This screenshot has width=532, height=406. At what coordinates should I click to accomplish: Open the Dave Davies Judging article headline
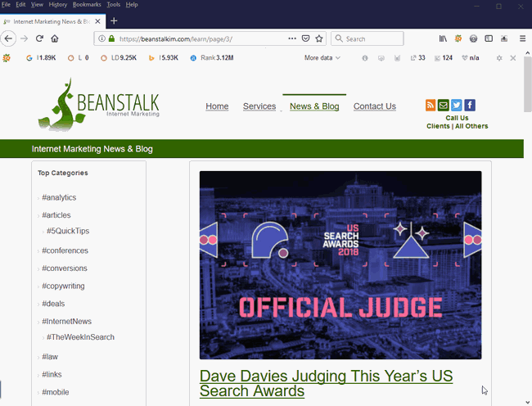coord(326,383)
